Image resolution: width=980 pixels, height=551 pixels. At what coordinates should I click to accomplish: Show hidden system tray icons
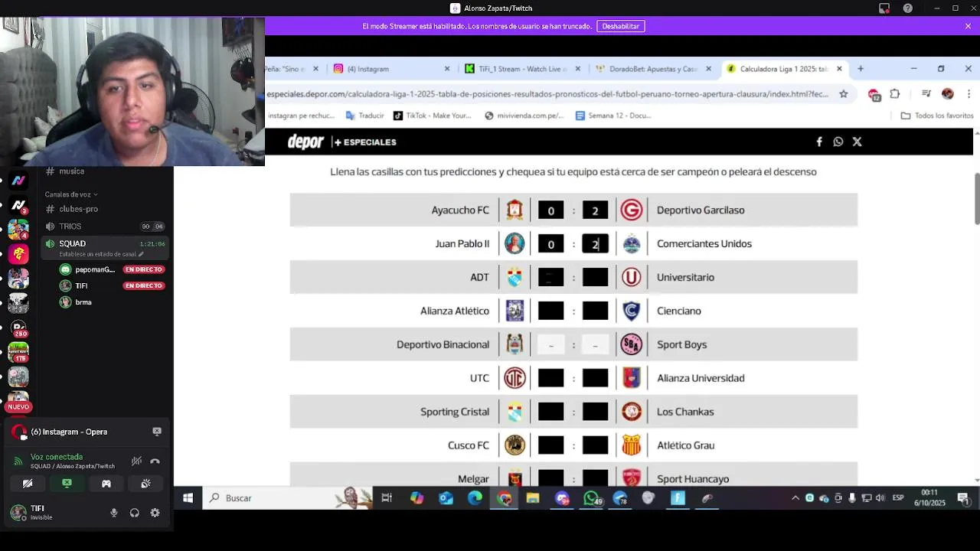[x=795, y=498]
